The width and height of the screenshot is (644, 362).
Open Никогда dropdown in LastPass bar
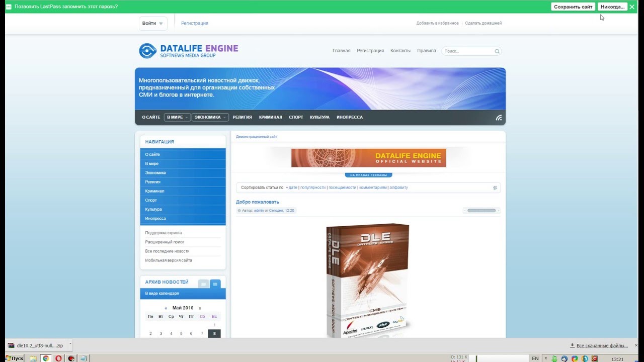point(613,7)
